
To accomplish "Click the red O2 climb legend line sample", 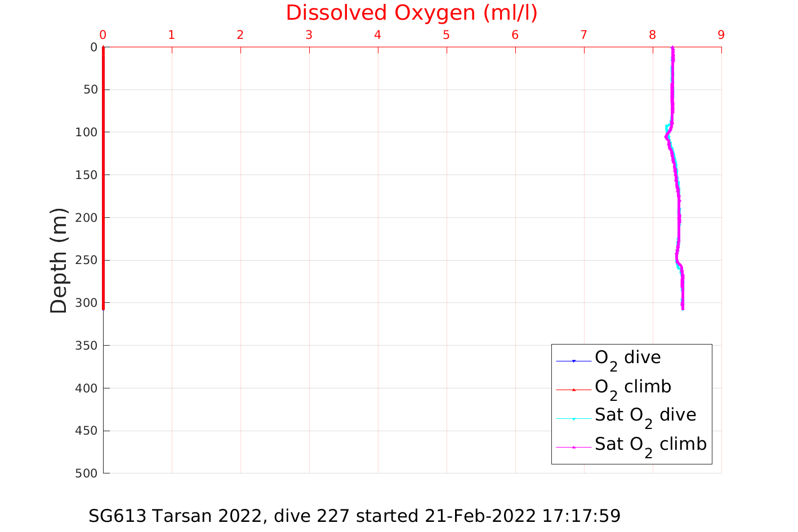I will (x=574, y=390).
